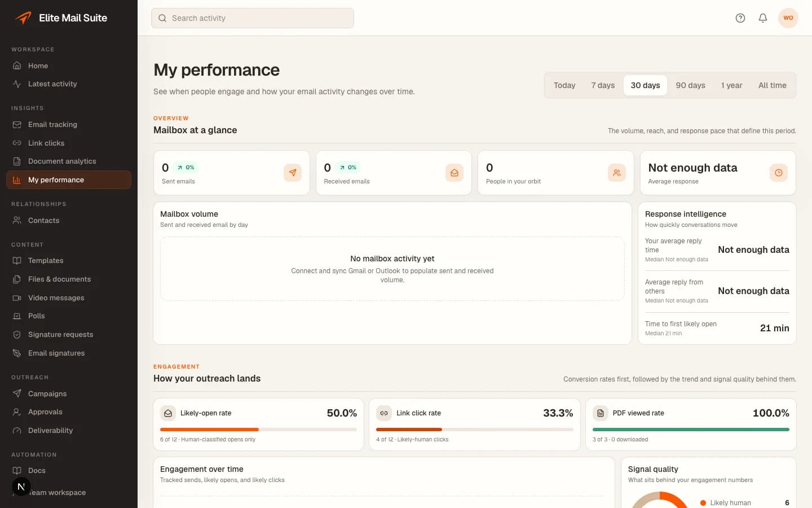This screenshot has width=812, height=508.
Task: Click the Sent emails paper-plane icon
Action: pyautogui.click(x=293, y=173)
